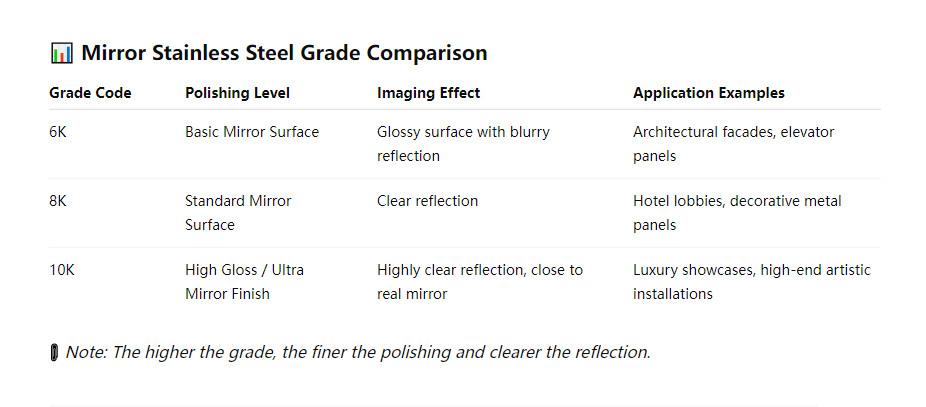The width and height of the screenshot is (926, 407).
Task: Click the Basic Mirror Surface cell
Action: pyautogui.click(x=252, y=132)
